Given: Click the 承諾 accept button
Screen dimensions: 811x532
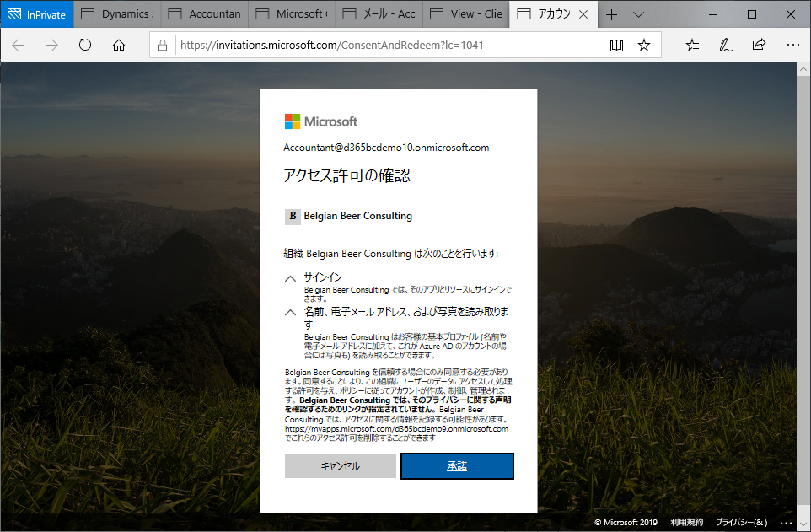Looking at the screenshot, I should pyautogui.click(x=457, y=466).
